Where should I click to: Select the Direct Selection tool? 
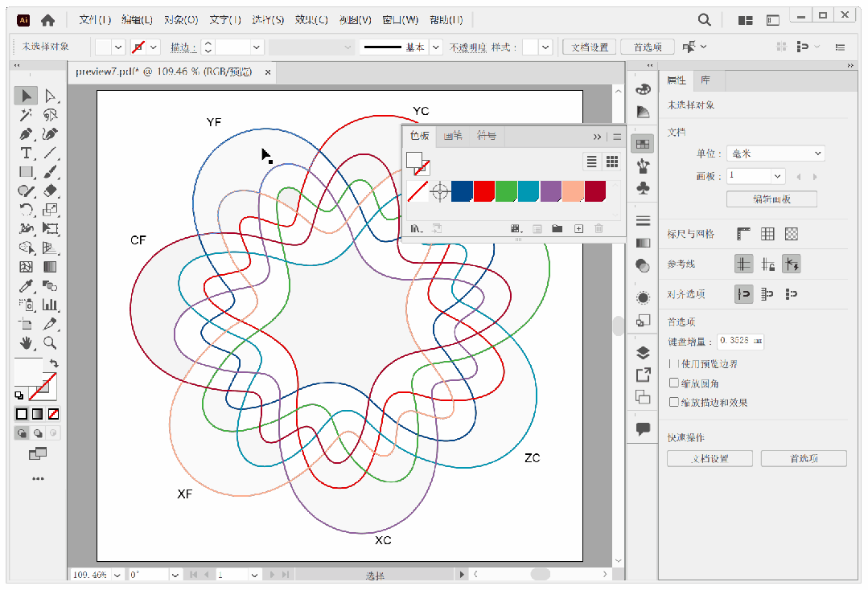click(x=50, y=96)
